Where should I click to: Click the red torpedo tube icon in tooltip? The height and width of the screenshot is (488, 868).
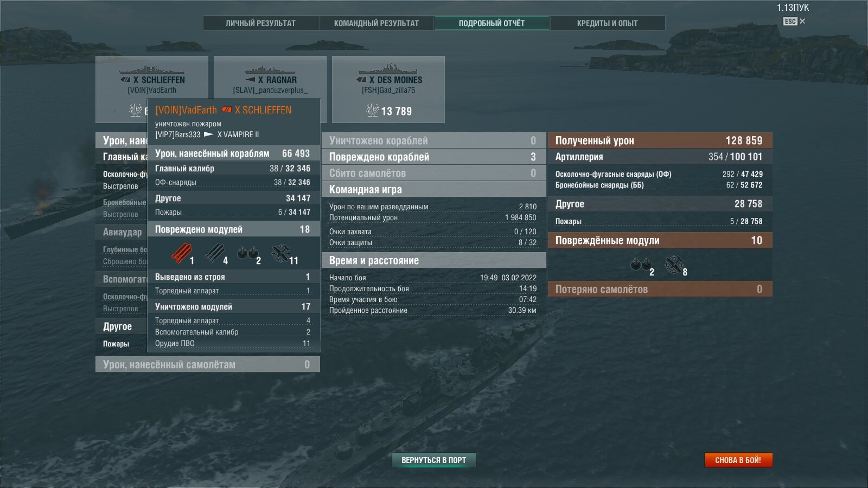tap(182, 253)
